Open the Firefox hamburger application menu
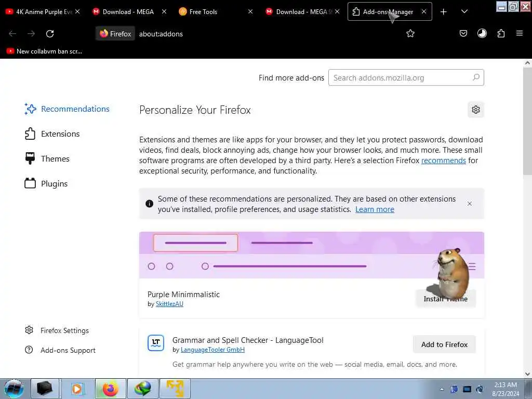The height and width of the screenshot is (399, 532). coord(519,33)
